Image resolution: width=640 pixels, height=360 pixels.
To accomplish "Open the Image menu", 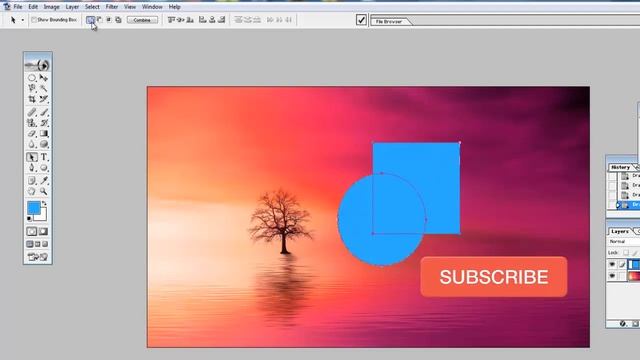I will pyautogui.click(x=51, y=7).
